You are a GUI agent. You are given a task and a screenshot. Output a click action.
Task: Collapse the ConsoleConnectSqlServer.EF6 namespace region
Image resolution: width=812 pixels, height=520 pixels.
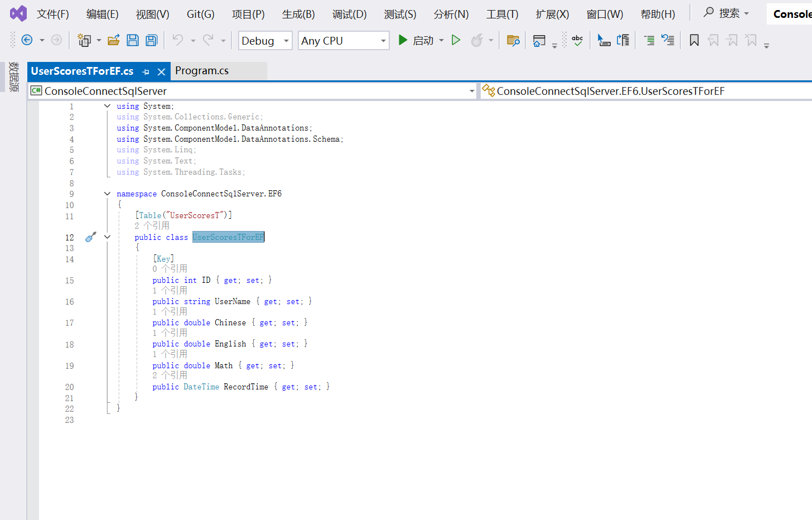pyautogui.click(x=107, y=193)
